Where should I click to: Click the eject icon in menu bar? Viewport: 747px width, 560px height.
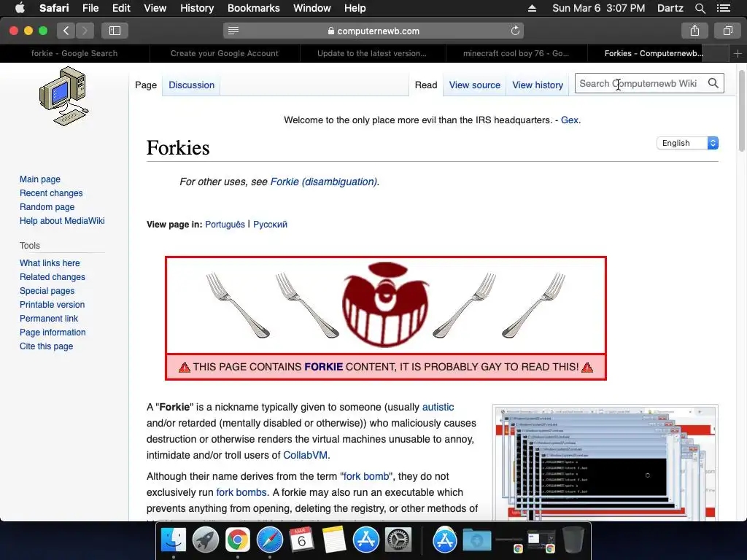pos(532,8)
